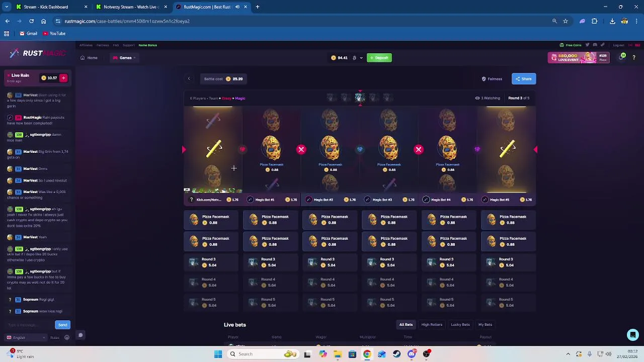Open the live support chat widget
The width and height of the screenshot is (644, 362).
pyautogui.click(x=633, y=335)
